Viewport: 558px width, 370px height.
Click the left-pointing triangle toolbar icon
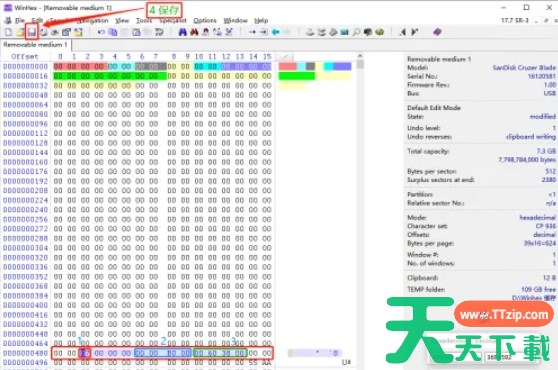(x=402, y=32)
